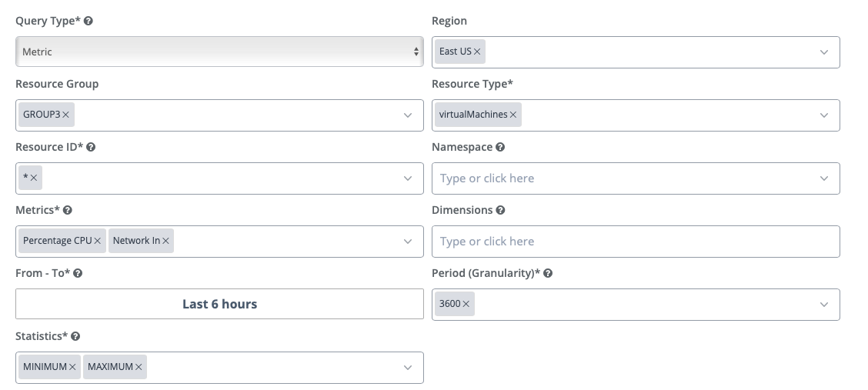Click the Period (Granularity) help icon

tap(548, 273)
